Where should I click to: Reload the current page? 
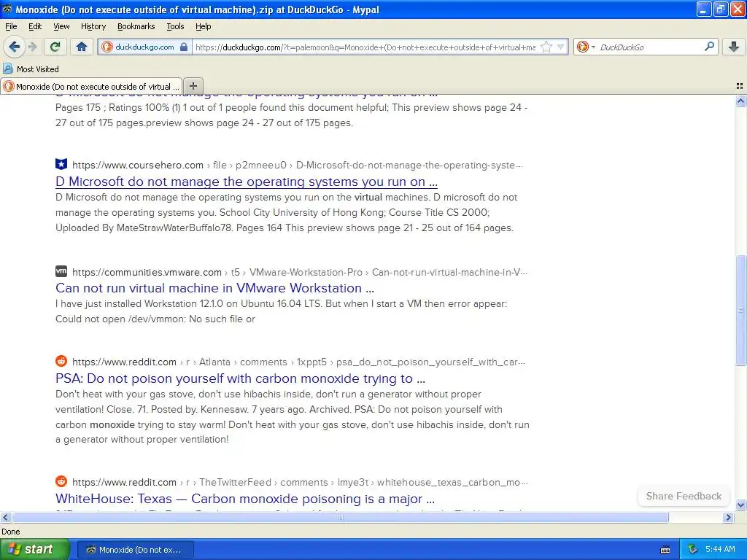click(x=55, y=47)
